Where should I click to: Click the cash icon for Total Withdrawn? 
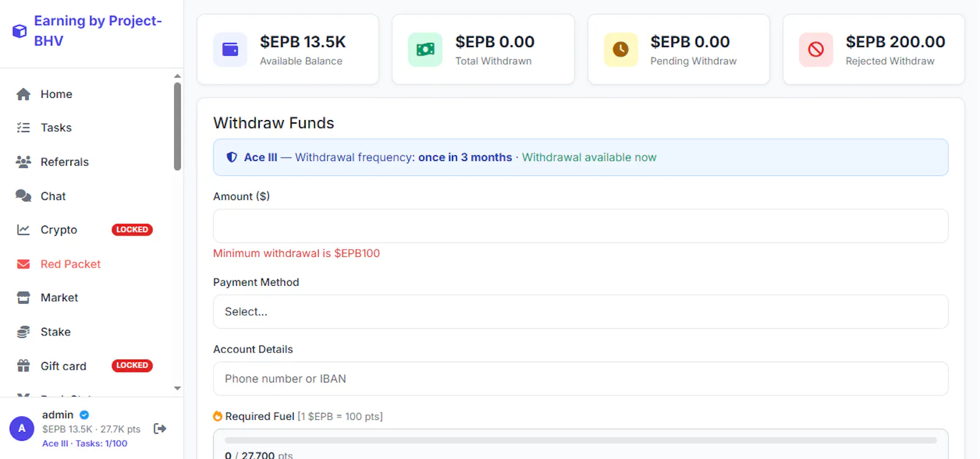pyautogui.click(x=425, y=50)
